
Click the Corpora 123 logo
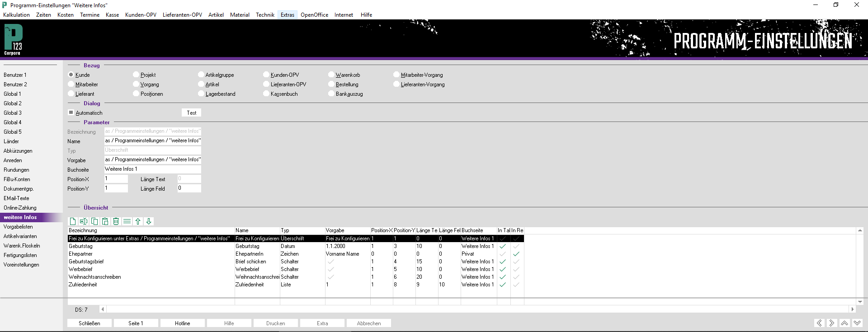(13, 40)
